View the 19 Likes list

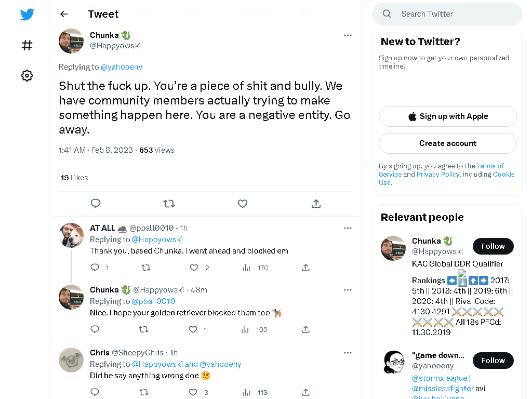pyautogui.click(x=74, y=178)
